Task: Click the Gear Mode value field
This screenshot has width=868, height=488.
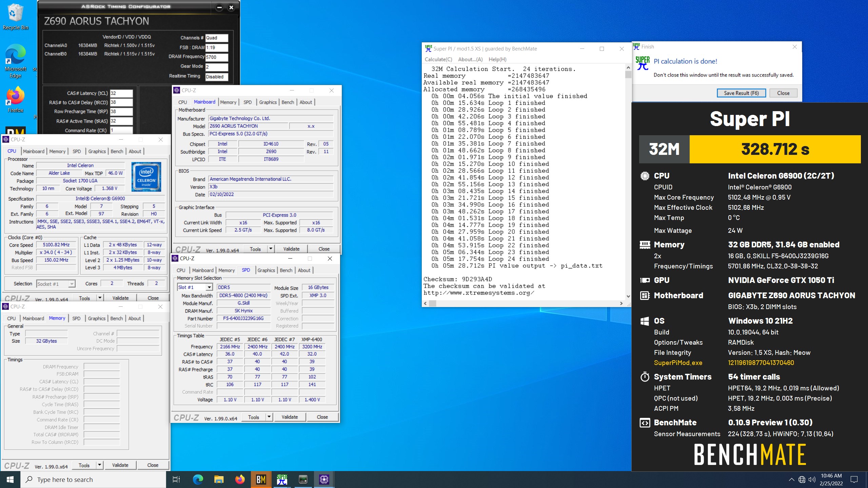Action: 217,67
